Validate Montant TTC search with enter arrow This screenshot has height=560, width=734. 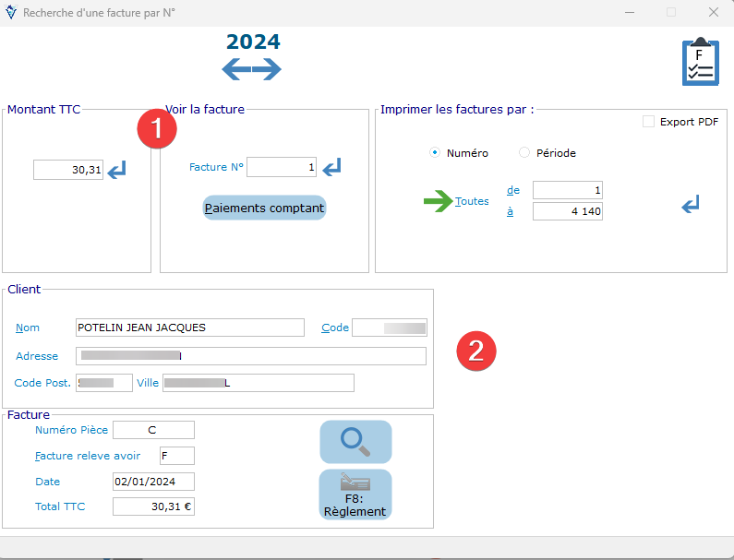click(116, 170)
